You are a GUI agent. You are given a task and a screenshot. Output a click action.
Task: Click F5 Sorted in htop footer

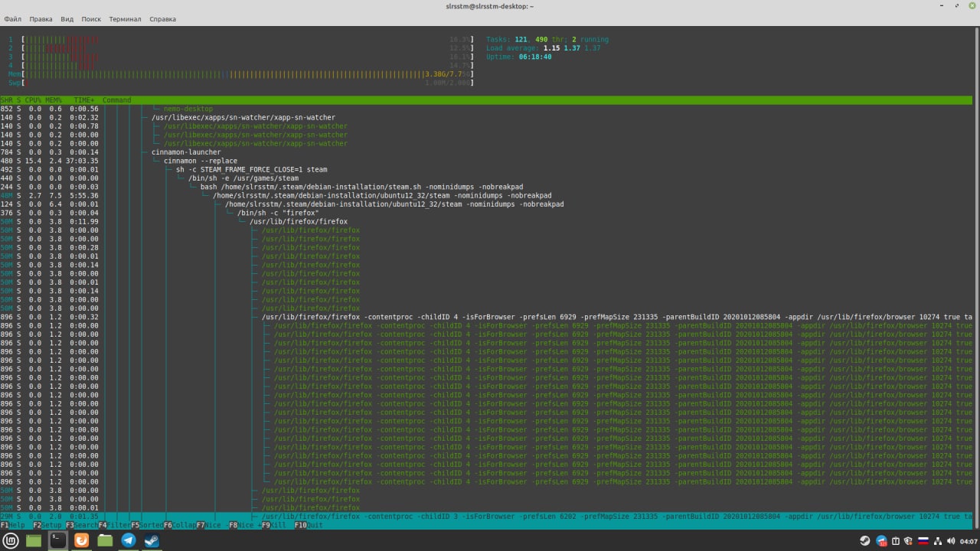point(146,525)
